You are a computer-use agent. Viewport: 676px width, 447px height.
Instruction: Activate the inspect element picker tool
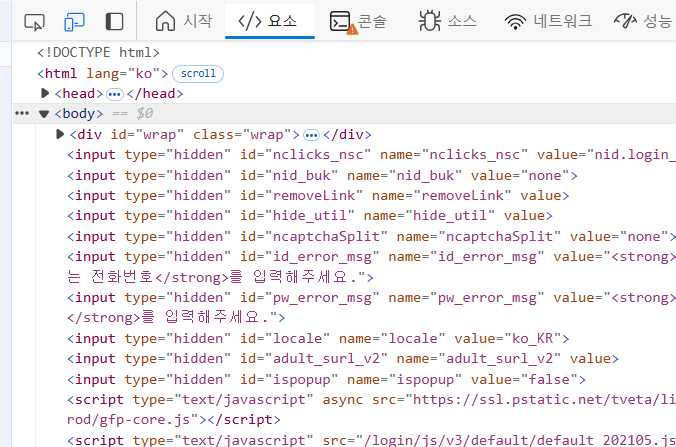pos(34,22)
